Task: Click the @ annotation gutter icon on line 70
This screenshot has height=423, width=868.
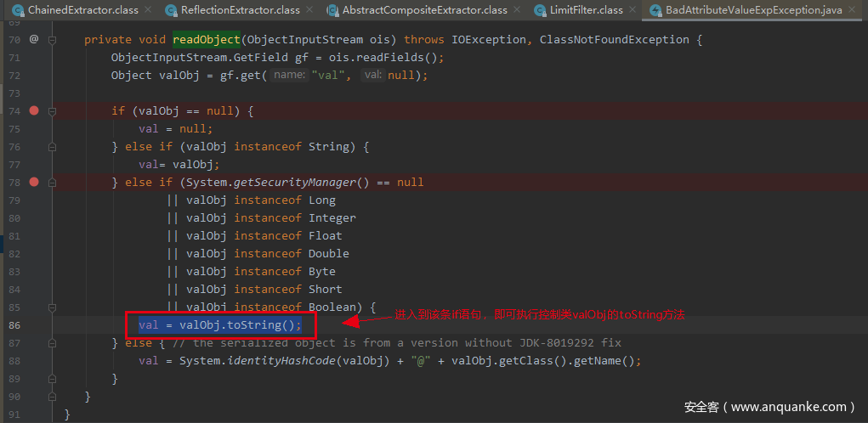Action: click(34, 39)
